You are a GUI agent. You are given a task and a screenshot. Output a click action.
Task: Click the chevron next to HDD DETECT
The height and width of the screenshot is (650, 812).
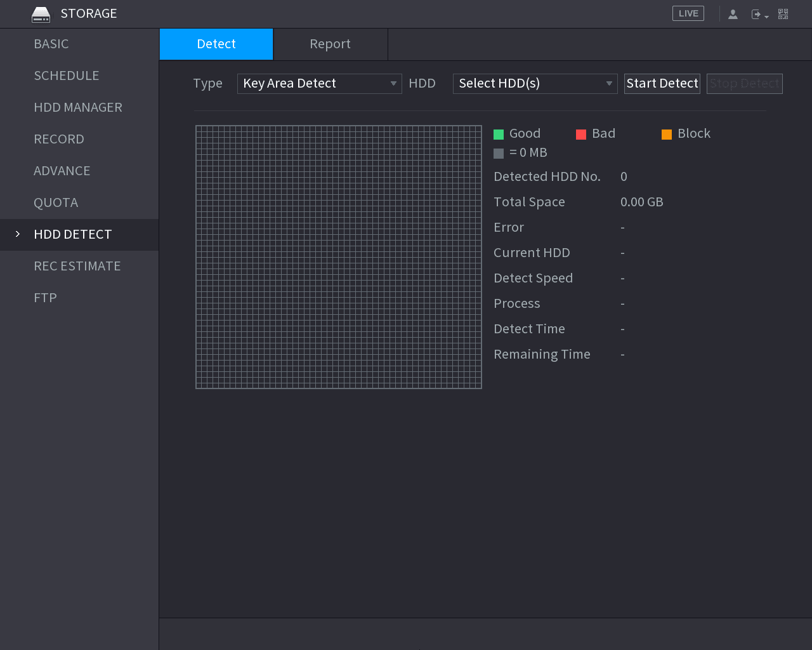tap(18, 234)
